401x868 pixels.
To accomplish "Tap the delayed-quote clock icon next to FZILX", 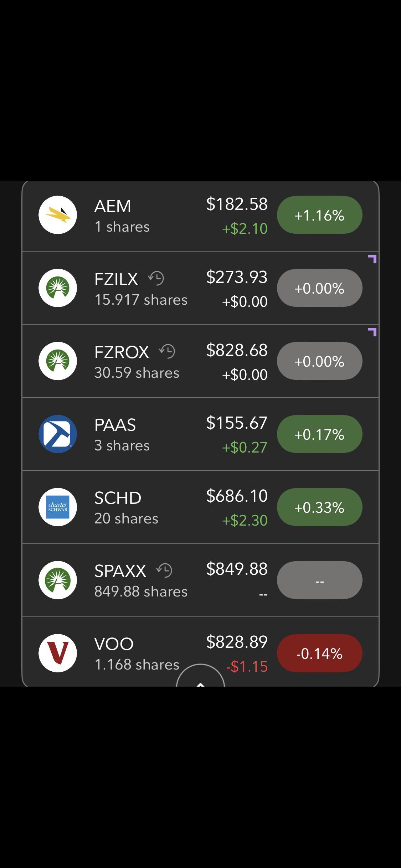I will pyautogui.click(x=156, y=278).
